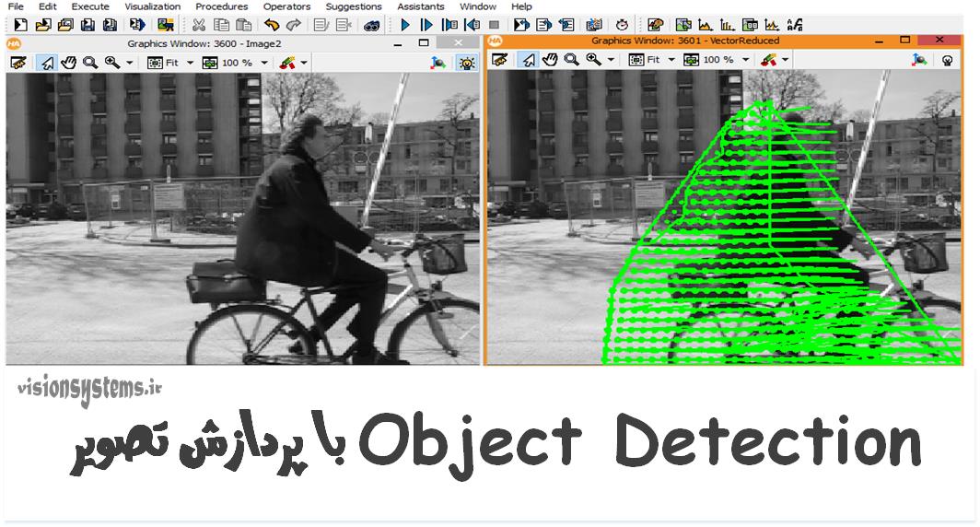
Task: Select the magnifier tool in Image2 window
Action: 90,63
